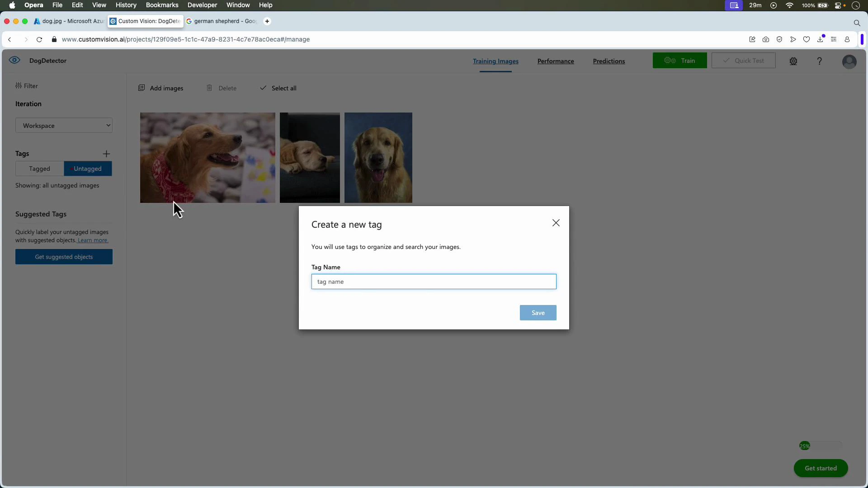Open the help question mark icon
This screenshot has width=868, height=488.
(x=819, y=61)
